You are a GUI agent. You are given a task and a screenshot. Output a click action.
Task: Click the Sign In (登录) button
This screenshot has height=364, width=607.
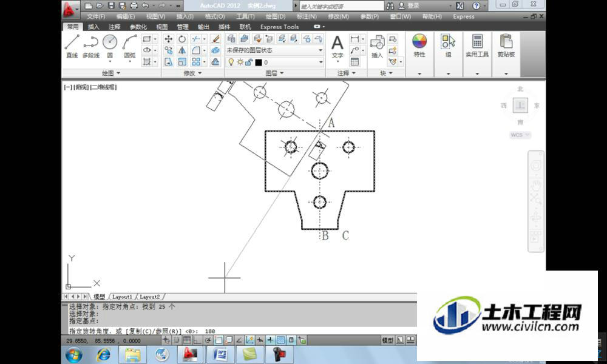tap(413, 5)
